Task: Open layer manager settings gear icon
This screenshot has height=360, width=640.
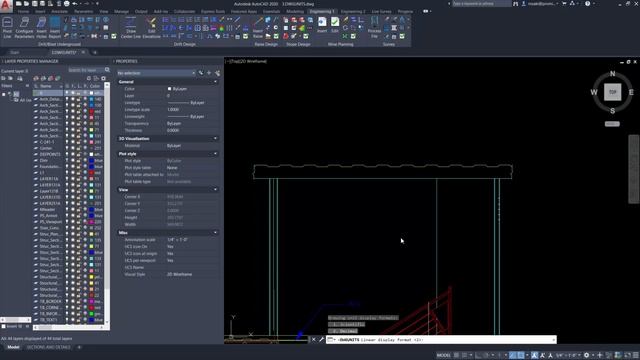Action: (104, 78)
